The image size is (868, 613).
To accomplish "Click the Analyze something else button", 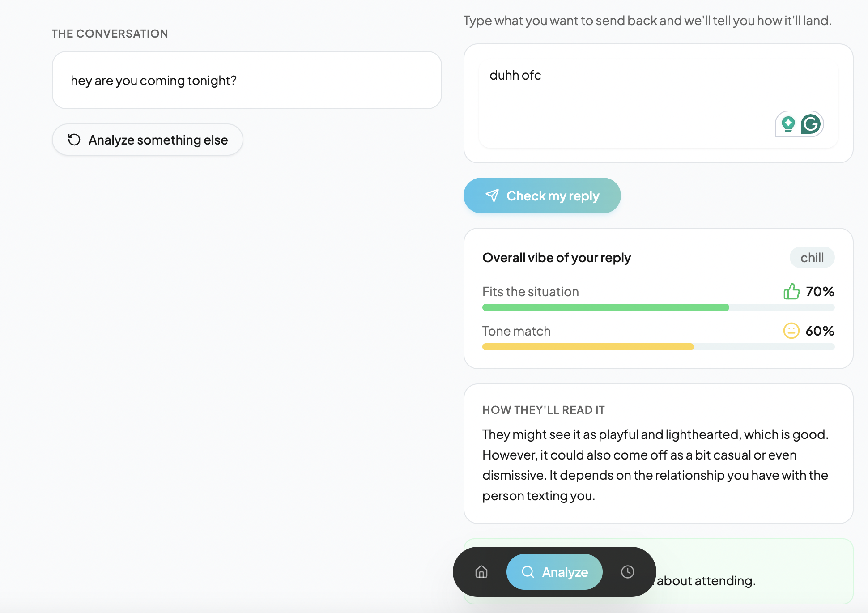I will pyautogui.click(x=148, y=140).
